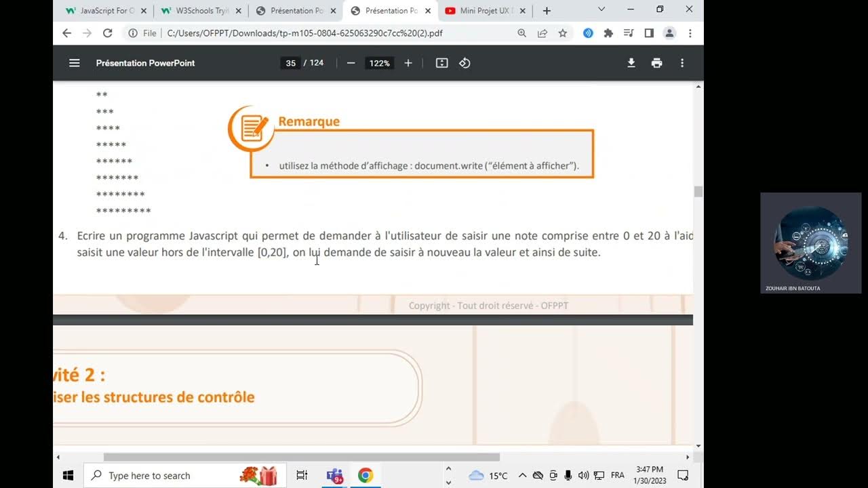Click the vertical scrollbar thumb

pos(698,192)
